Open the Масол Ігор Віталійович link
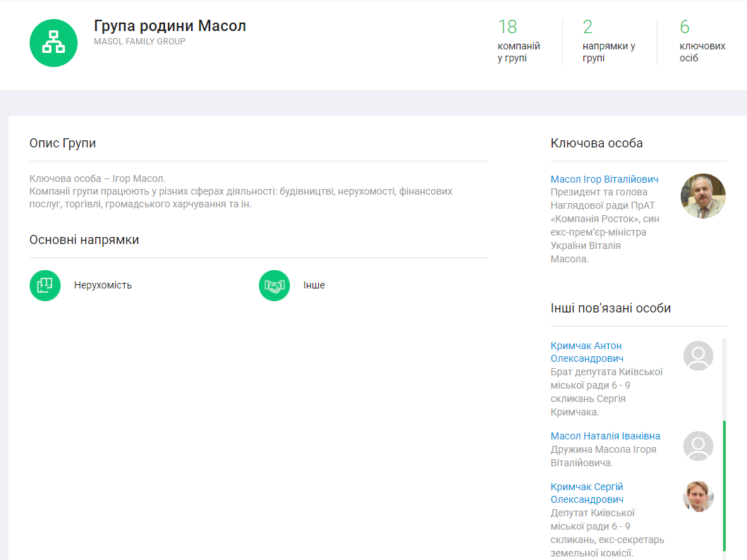The height and width of the screenshot is (560, 747). [604, 179]
